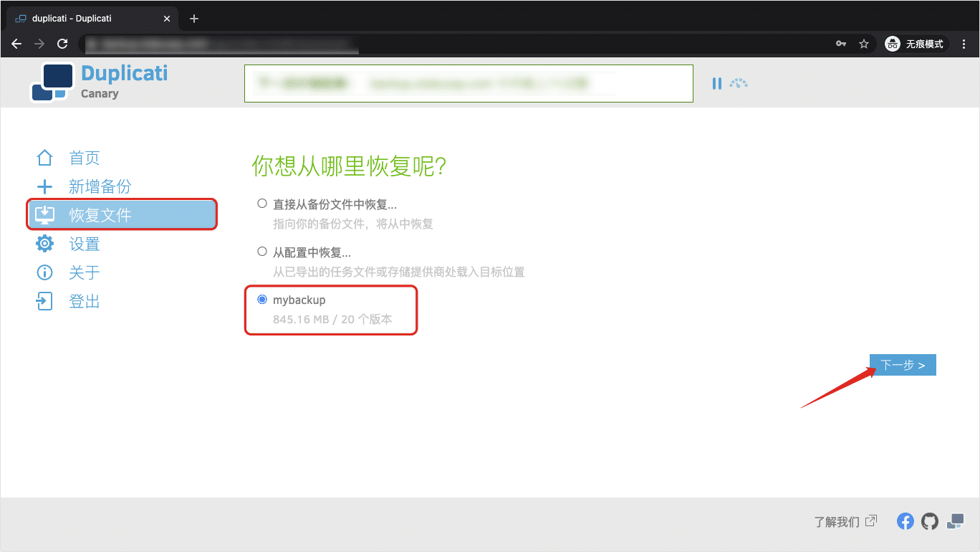Click the 你想从哪里恢复呢? heading

(350, 166)
